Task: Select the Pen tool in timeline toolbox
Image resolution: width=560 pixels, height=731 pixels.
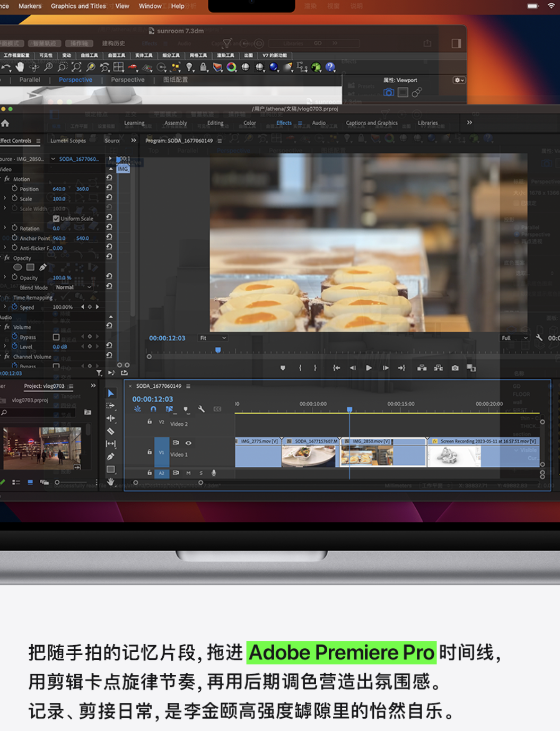Action: pyautogui.click(x=110, y=456)
